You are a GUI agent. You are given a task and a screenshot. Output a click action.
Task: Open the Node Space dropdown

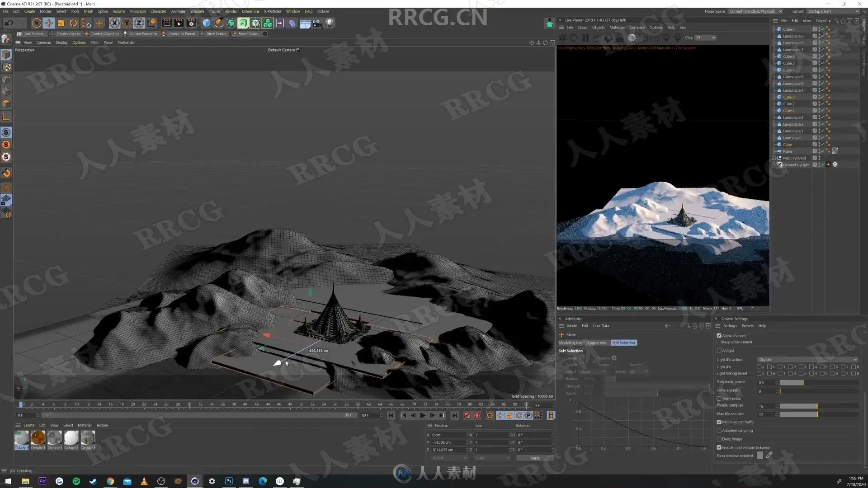coord(755,11)
